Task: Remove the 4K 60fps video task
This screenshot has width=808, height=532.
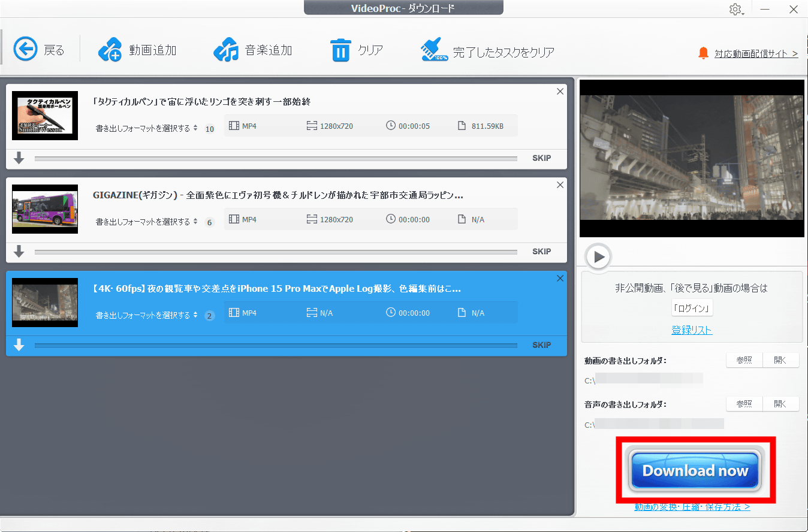Action: pos(560,279)
